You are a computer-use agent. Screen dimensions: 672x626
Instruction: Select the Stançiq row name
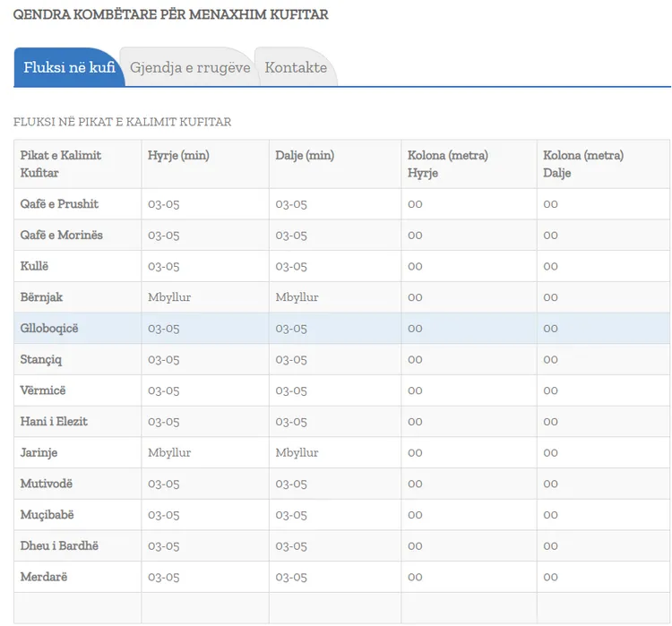click(40, 359)
